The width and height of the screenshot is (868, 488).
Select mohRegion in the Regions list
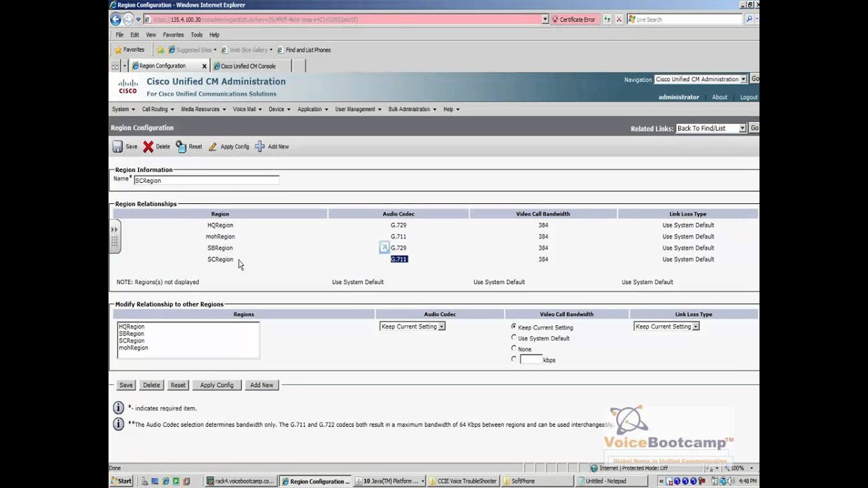(134, 348)
